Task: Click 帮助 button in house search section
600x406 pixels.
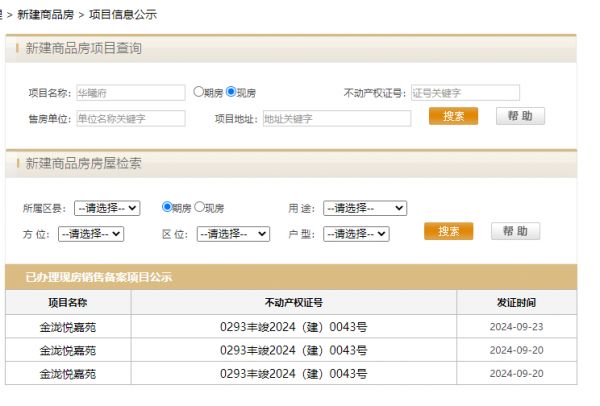Action: tap(514, 231)
